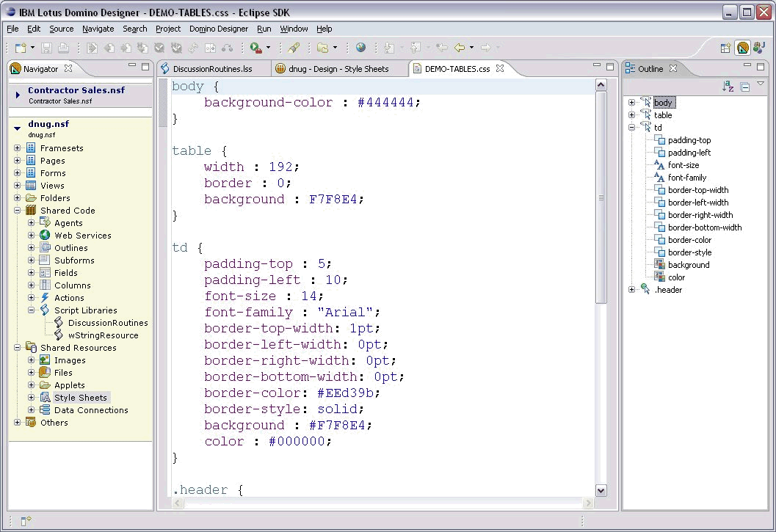Select font-family in the Outline
The width and height of the screenshot is (776, 532).
687,177
